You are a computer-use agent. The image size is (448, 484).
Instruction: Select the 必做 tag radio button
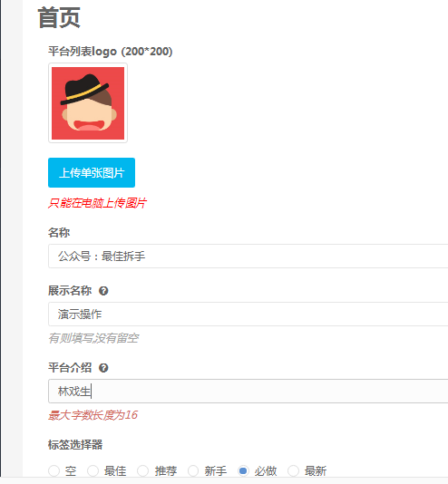tap(243, 471)
